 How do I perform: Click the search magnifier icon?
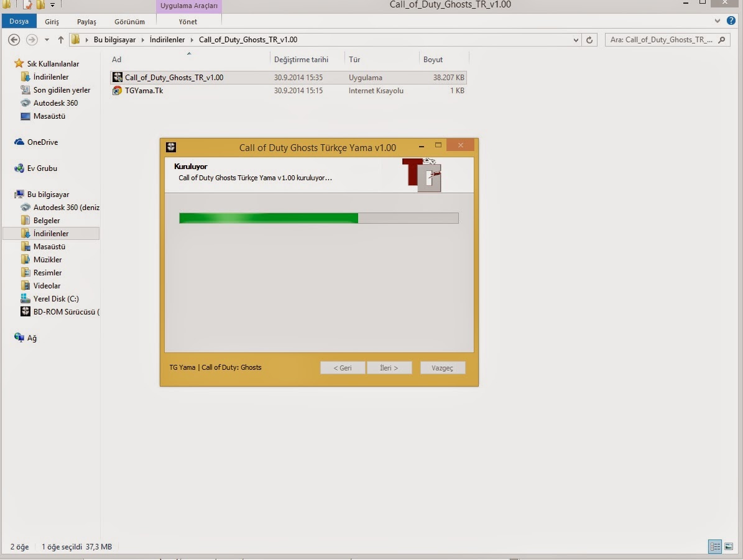(722, 40)
